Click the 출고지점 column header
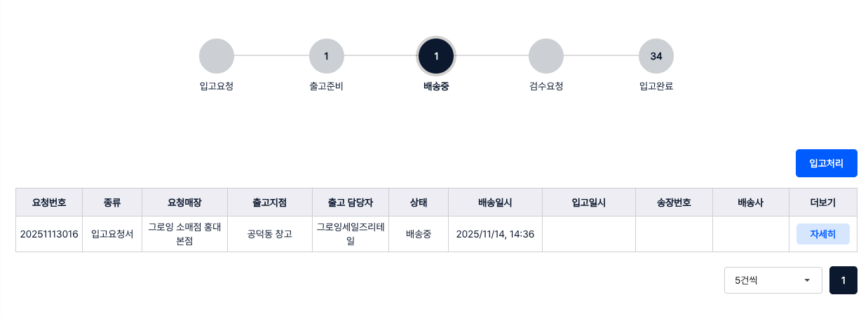The height and width of the screenshot is (316, 868). (270, 202)
